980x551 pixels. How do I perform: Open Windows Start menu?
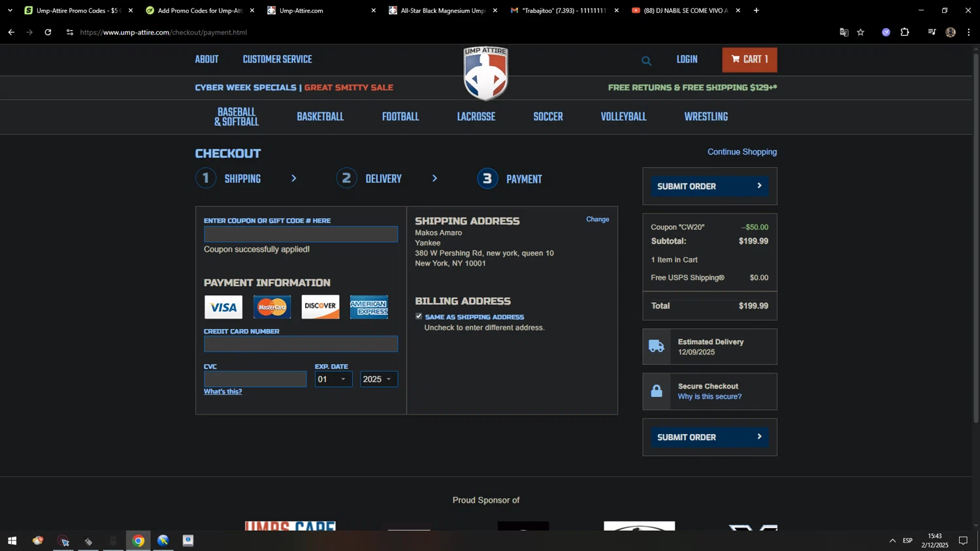click(12, 541)
